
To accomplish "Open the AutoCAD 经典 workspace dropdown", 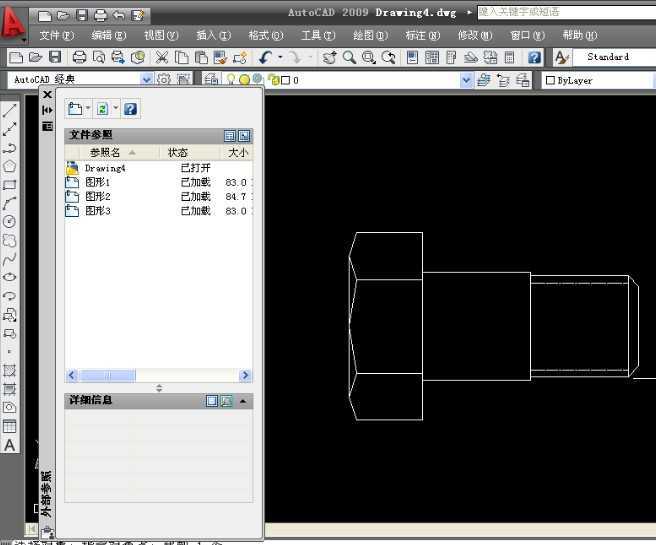I will [x=146, y=79].
